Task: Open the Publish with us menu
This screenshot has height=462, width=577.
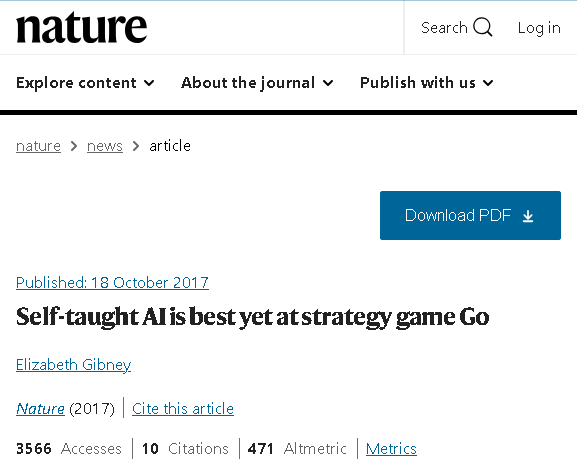Action: pos(426,83)
